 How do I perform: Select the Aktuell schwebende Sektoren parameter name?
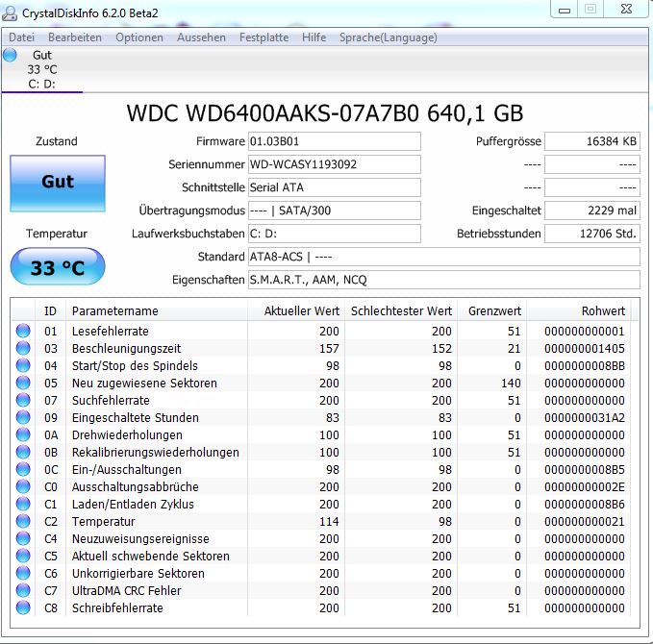pyautogui.click(x=151, y=557)
